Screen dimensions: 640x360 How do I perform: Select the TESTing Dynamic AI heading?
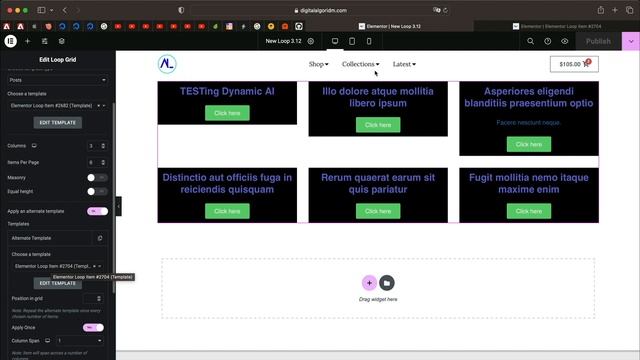(x=227, y=91)
